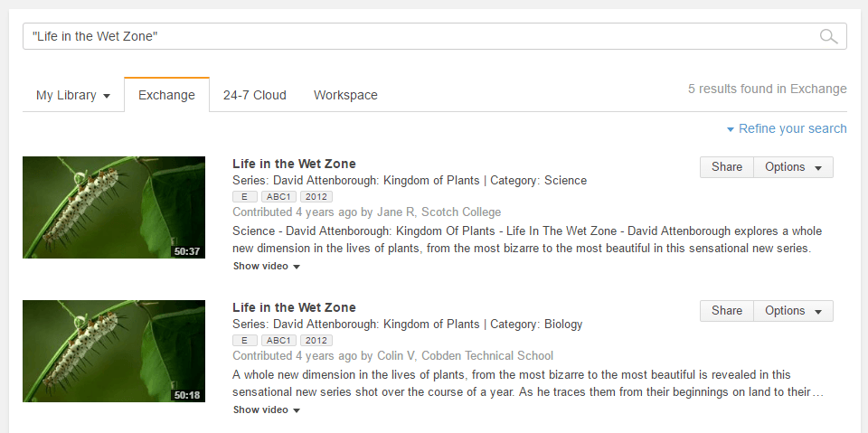Expand Show video for the second result
This screenshot has width=868, height=433.
[266, 410]
